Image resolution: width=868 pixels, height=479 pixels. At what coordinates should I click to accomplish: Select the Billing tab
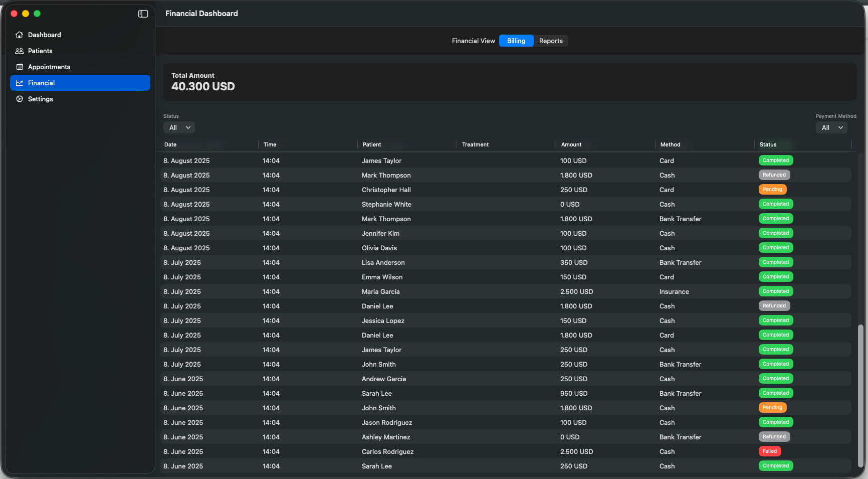[x=516, y=41]
